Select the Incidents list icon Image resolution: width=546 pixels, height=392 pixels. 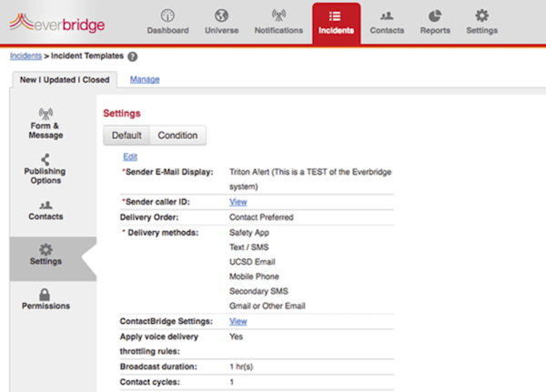(336, 16)
